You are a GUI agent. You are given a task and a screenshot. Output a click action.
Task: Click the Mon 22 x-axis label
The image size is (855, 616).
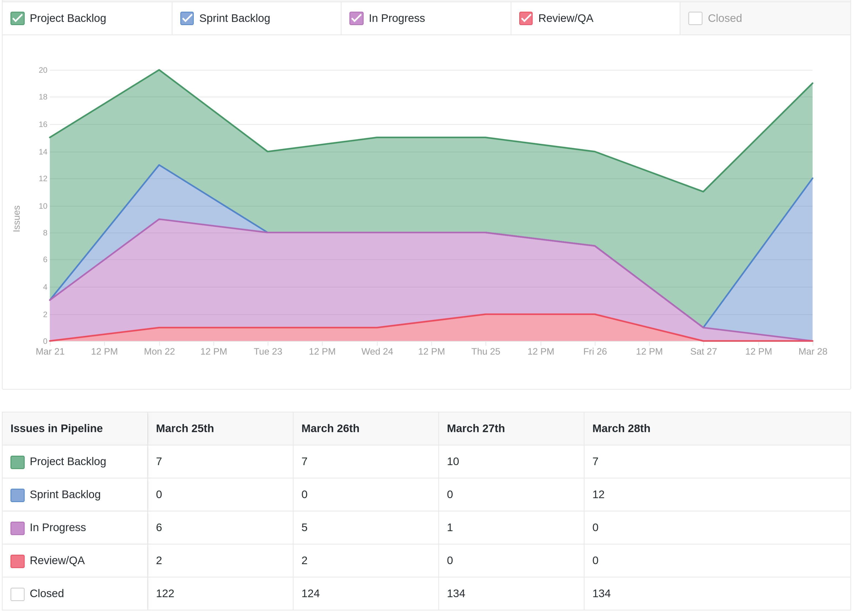(160, 351)
